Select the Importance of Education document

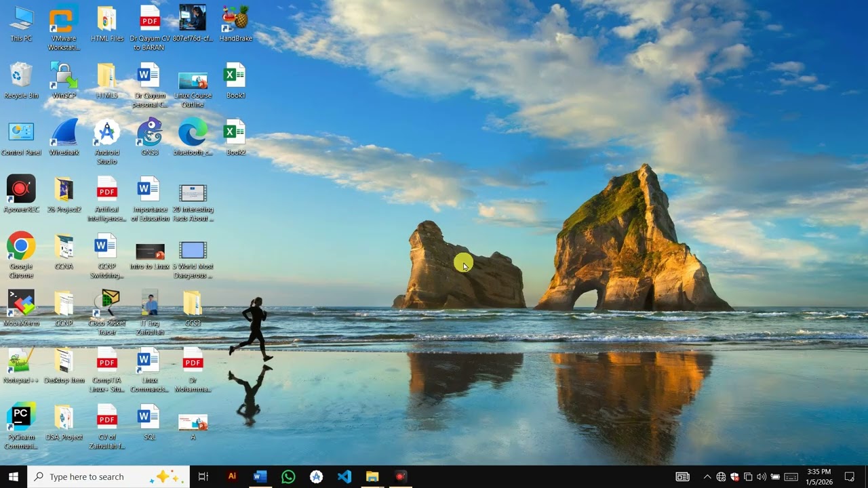tap(150, 199)
